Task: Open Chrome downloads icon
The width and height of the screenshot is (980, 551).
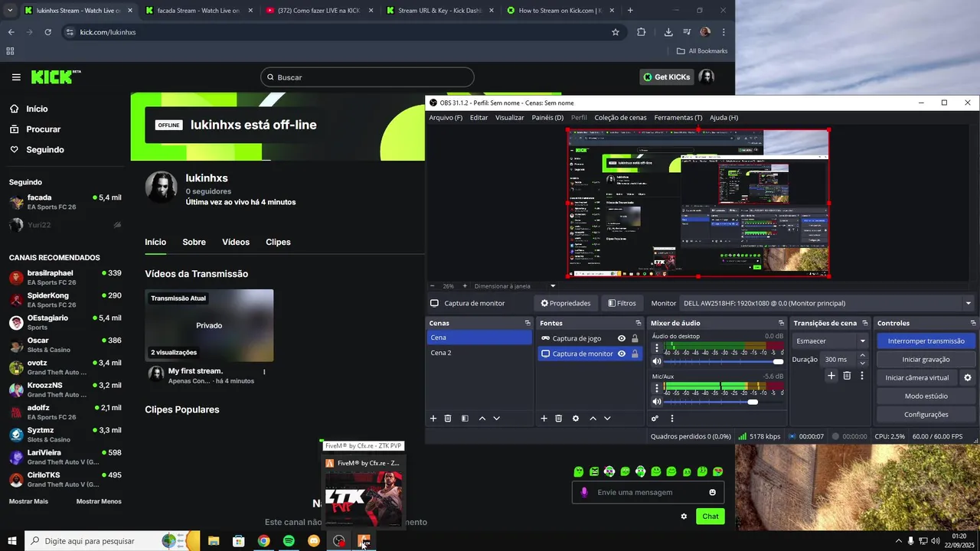Action: pos(668,32)
